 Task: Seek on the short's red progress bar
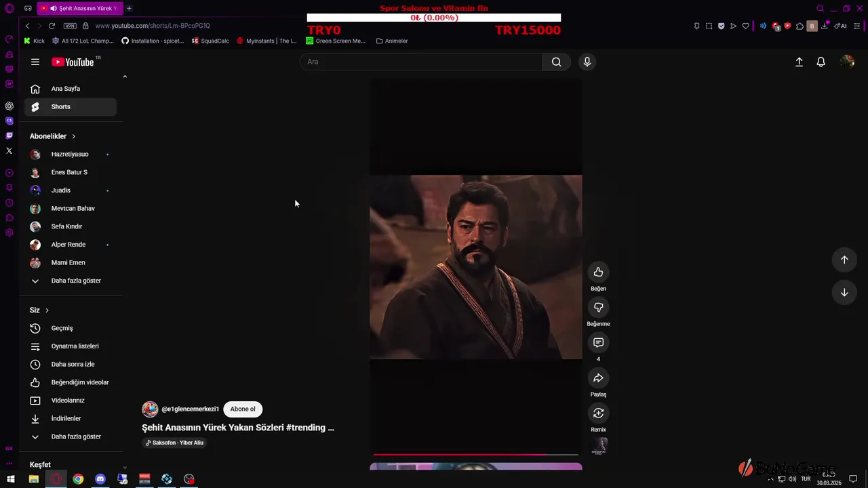point(475,454)
